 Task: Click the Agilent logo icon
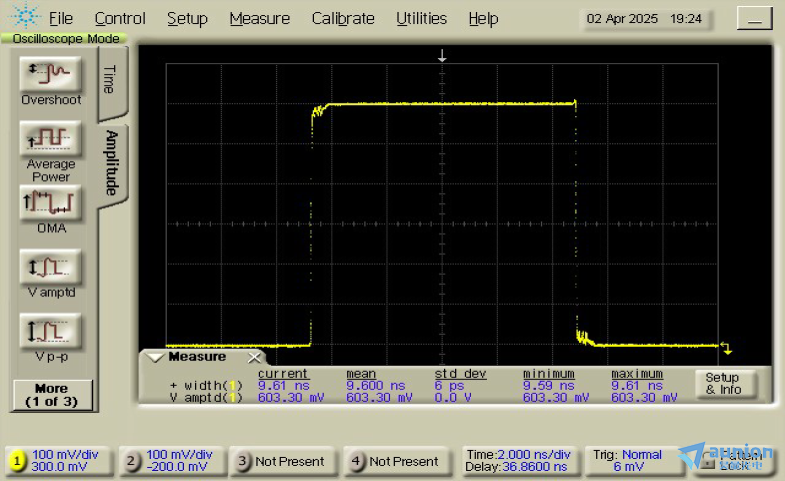coord(24,18)
